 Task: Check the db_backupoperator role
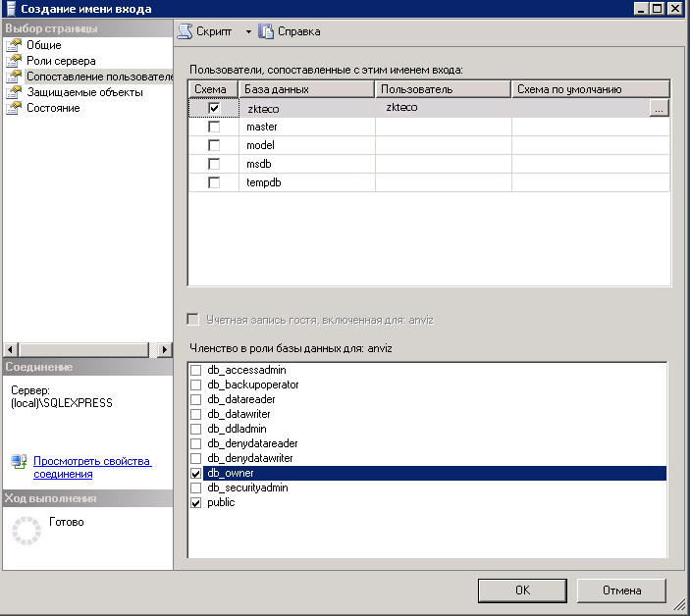tap(196, 385)
